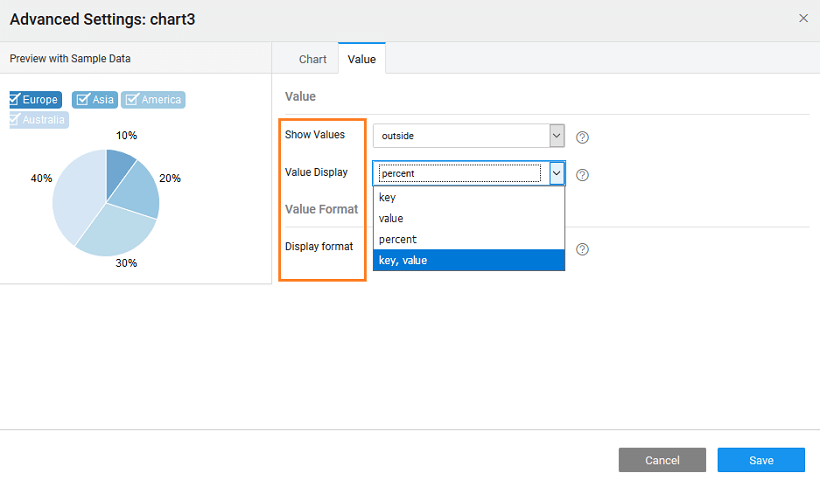
Task: Click the Value Display input field
Action: pos(460,173)
